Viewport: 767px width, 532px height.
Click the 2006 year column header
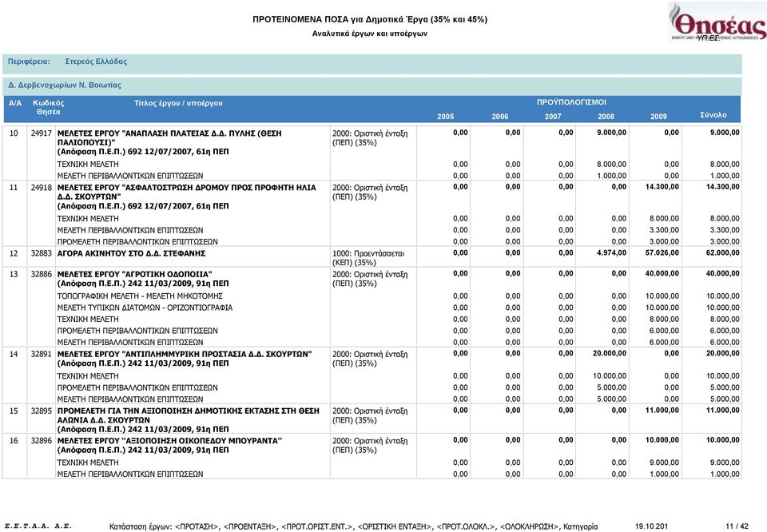coord(500,117)
